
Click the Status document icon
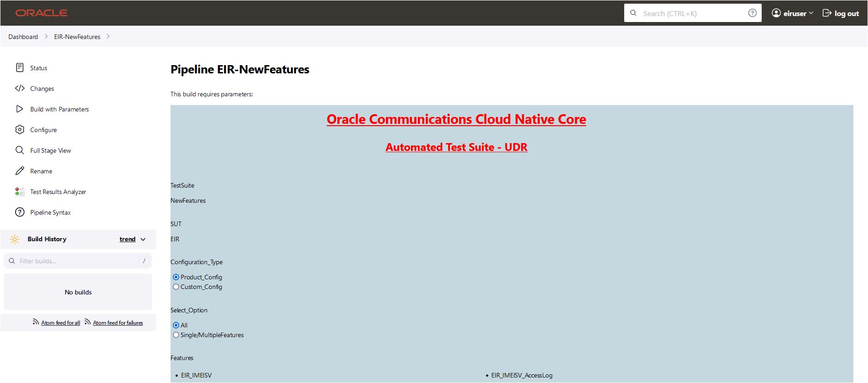[x=20, y=68]
